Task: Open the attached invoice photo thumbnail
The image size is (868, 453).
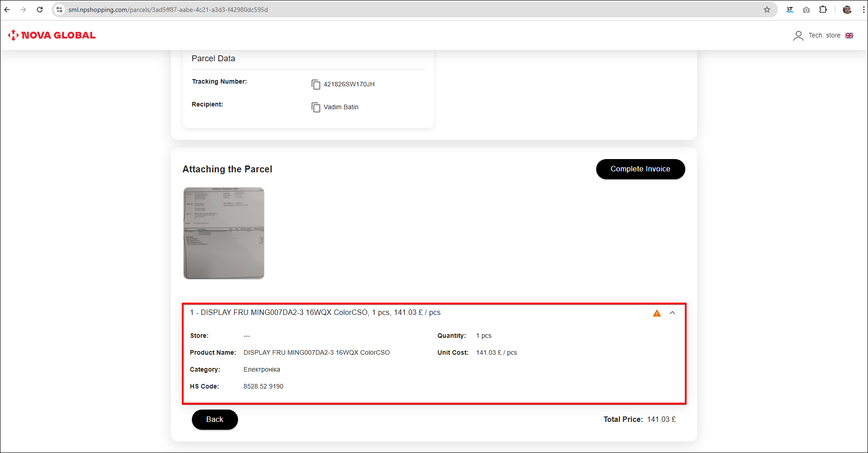Action: point(224,233)
